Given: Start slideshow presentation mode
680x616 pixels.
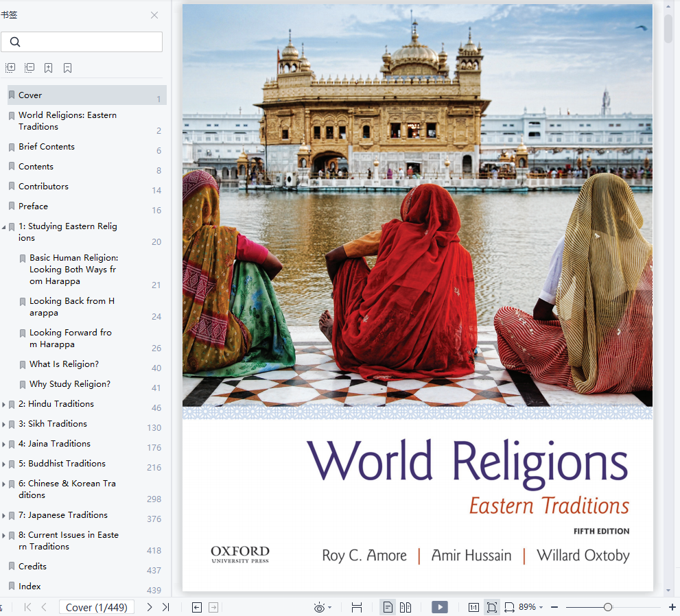Looking at the screenshot, I should click(x=440, y=607).
